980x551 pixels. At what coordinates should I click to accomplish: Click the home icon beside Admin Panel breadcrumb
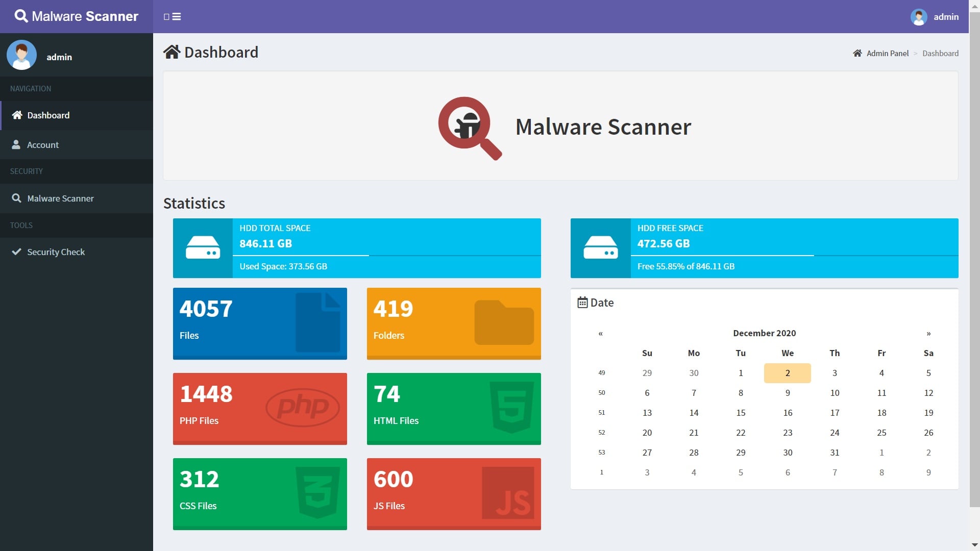pyautogui.click(x=857, y=53)
